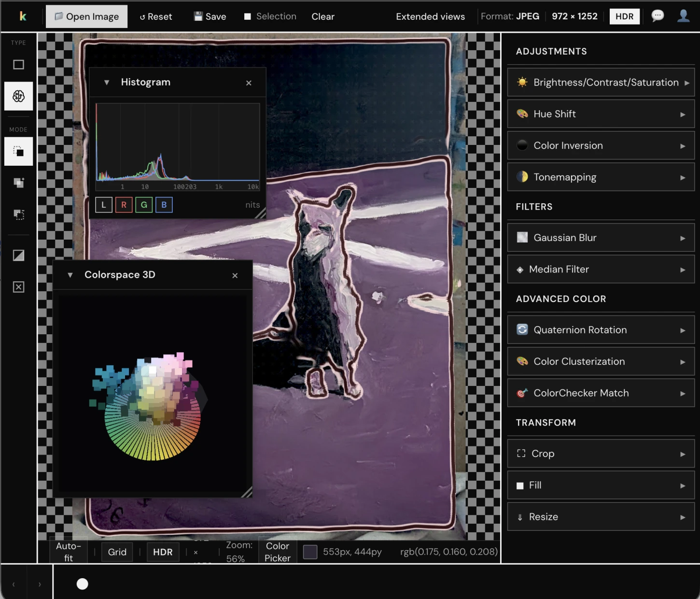700x599 pixels.
Task: Open the ColorChecker Match section
Action: (601, 393)
